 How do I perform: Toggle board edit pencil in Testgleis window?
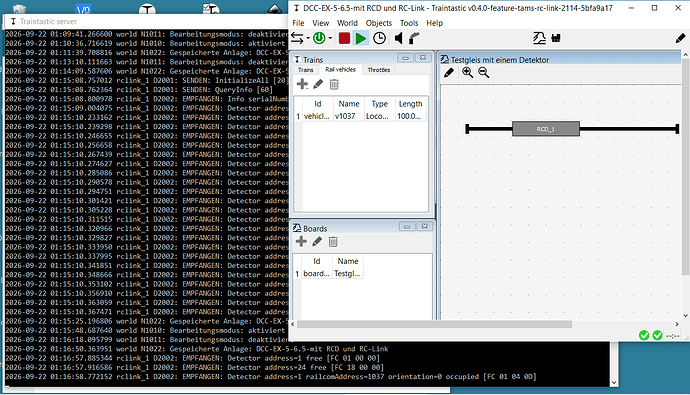[x=449, y=73]
